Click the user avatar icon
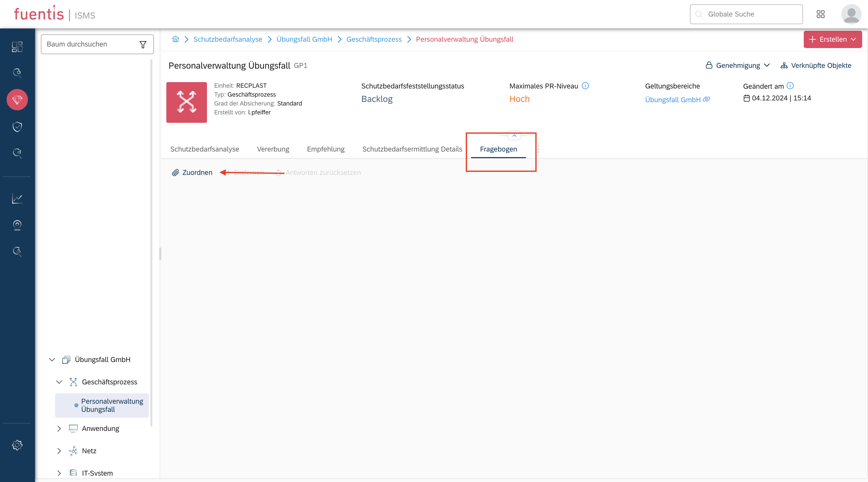This screenshot has height=482, width=868. tap(851, 14)
